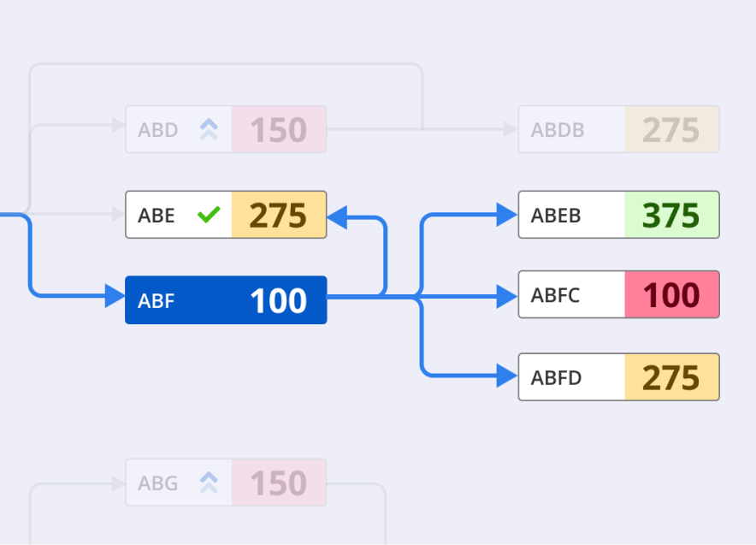This screenshot has width=756, height=545.
Task: Click the white 100 value on ABF
Action: coord(278,301)
